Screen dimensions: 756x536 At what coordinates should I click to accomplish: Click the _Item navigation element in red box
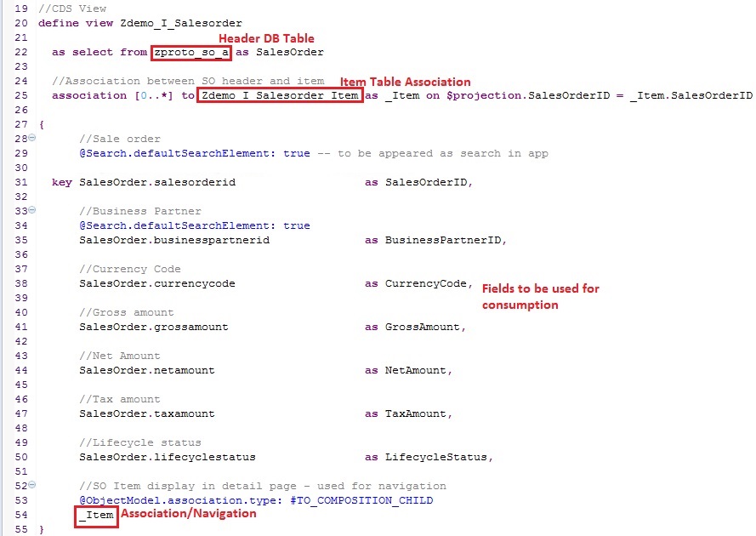96,515
